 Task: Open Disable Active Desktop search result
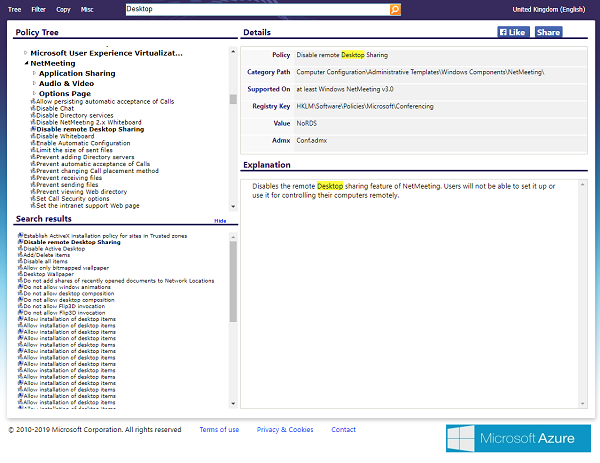coord(54,249)
